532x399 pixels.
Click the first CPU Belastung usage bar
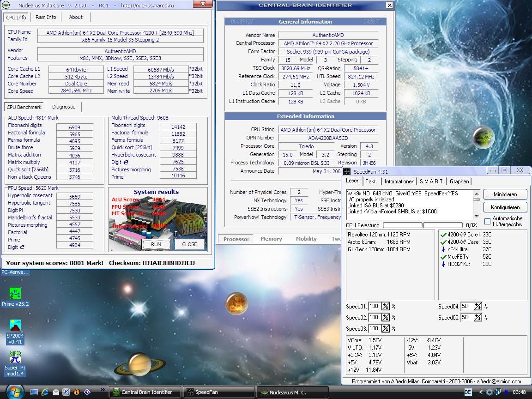402,225
